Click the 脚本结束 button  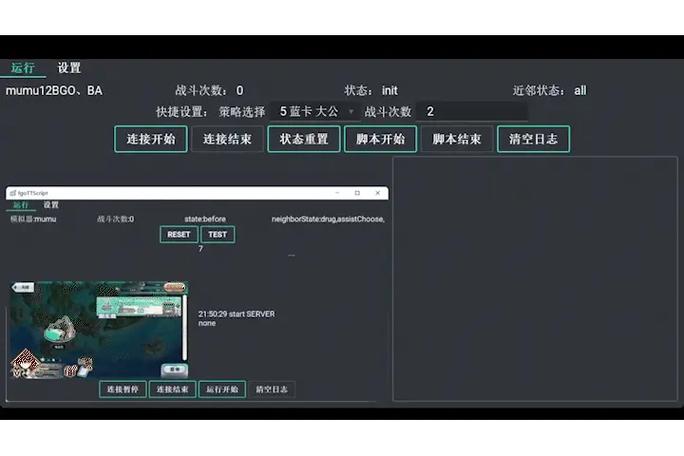(x=457, y=139)
